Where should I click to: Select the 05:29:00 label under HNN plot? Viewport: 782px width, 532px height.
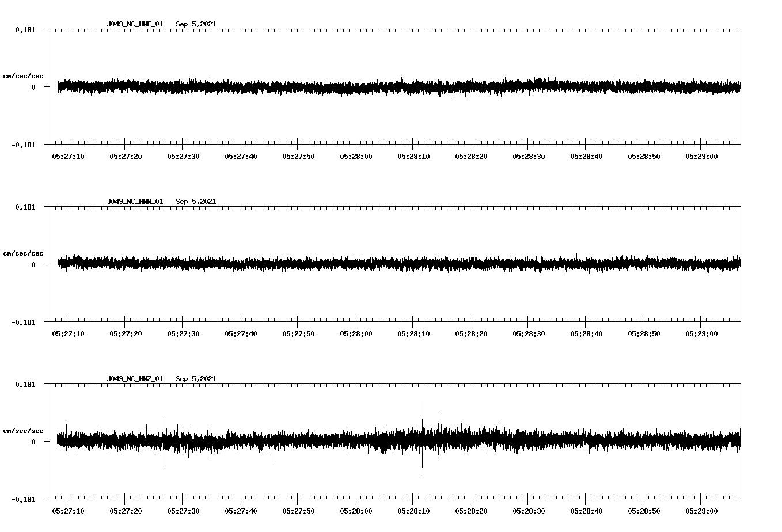tap(701, 333)
